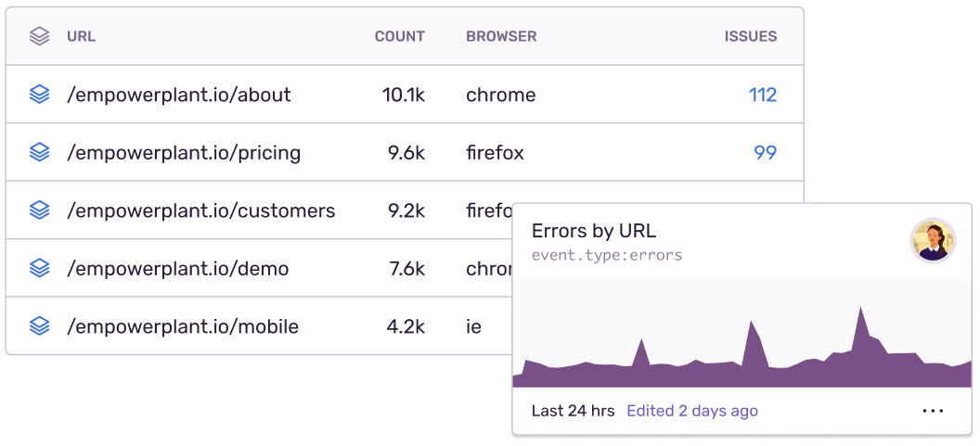Click the layers icon beside /empowerplant.io/about
The image size is (980, 446).
click(39, 95)
